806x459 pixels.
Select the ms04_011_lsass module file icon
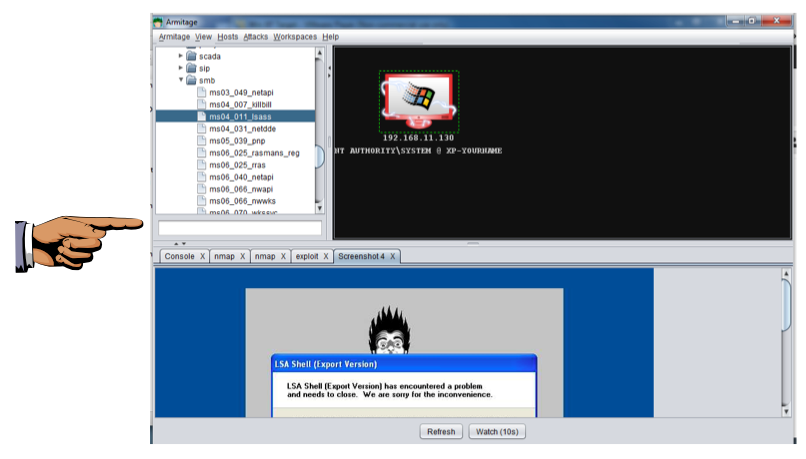(202, 116)
